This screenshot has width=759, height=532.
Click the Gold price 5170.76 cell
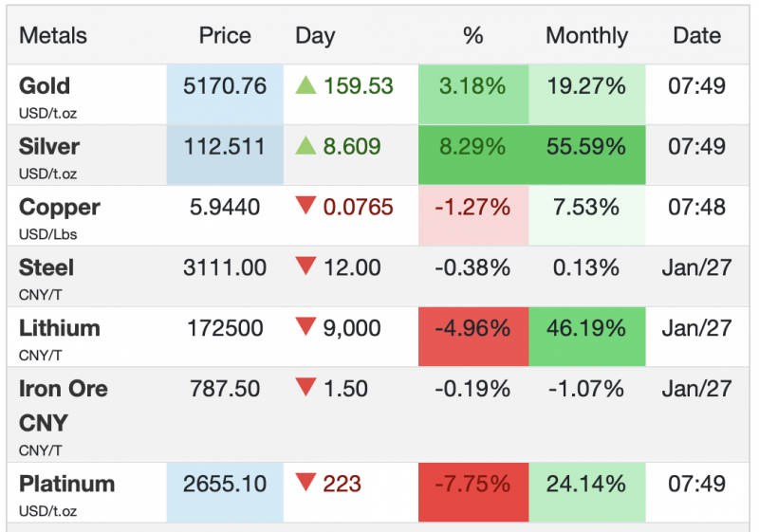(225, 86)
